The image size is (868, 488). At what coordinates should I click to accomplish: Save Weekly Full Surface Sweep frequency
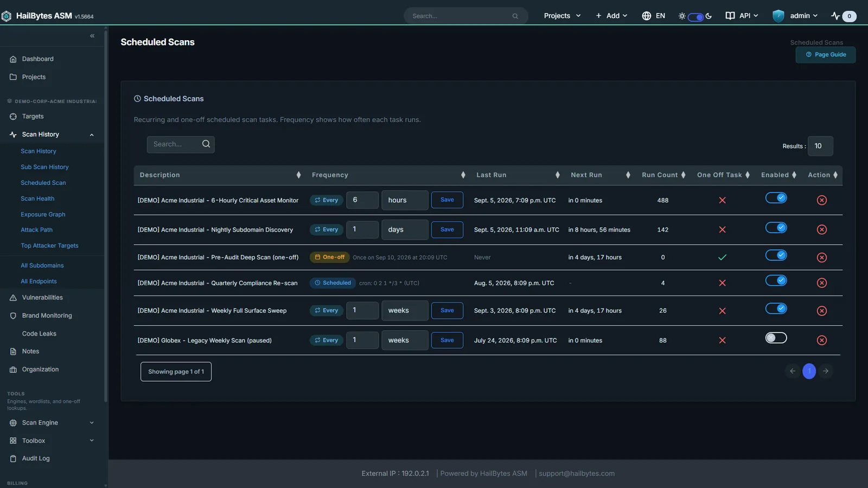(447, 311)
